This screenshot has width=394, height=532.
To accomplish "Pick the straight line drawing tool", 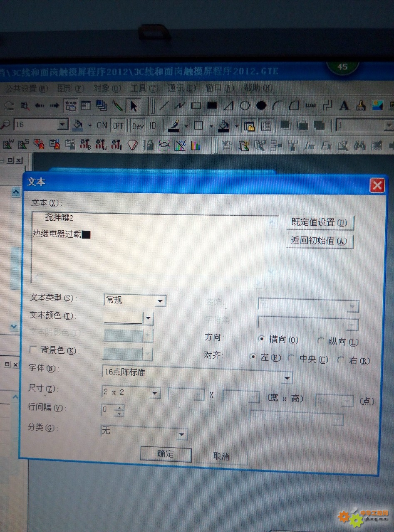I will pos(164,106).
